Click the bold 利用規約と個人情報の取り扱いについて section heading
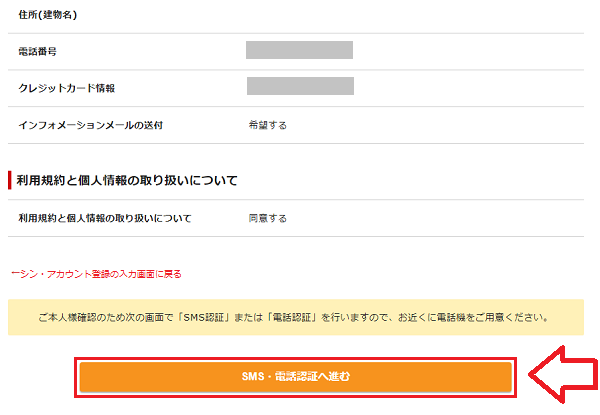This screenshot has width=600, height=415. coord(127,181)
